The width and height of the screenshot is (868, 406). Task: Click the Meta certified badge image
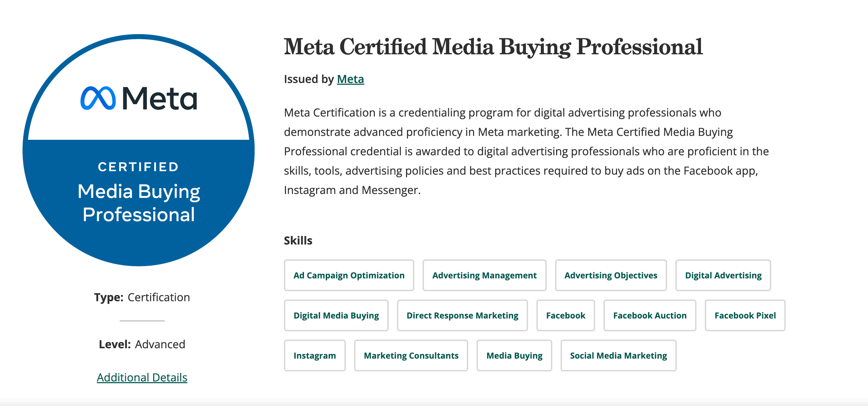point(139,150)
